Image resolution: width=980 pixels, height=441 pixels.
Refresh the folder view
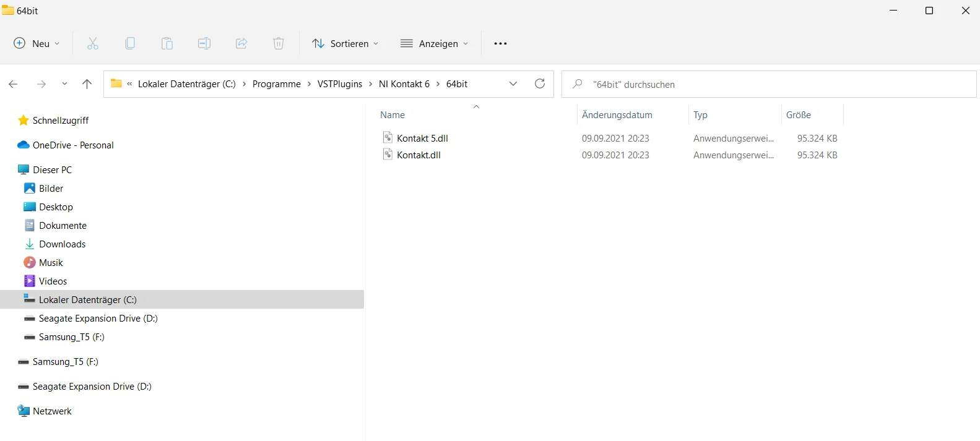(x=540, y=83)
